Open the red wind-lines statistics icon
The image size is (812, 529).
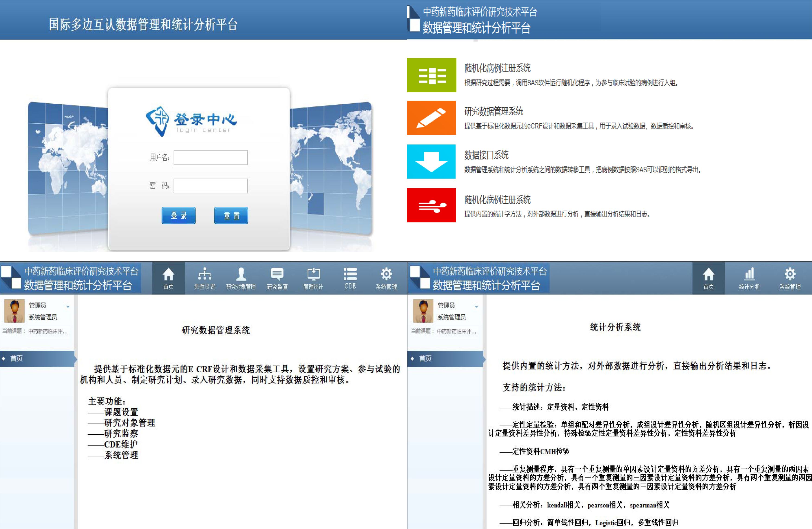coord(431,205)
